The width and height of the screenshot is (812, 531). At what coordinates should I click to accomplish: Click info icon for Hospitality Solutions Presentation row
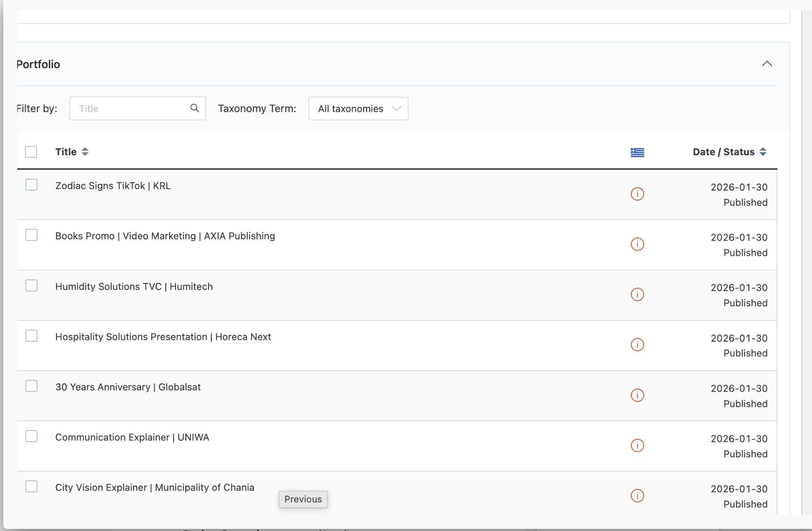pos(637,345)
